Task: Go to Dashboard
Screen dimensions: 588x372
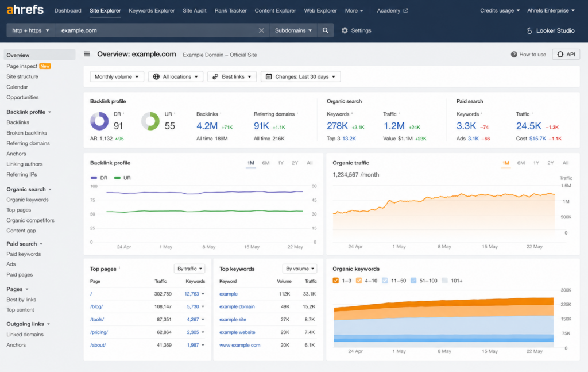Action: [x=68, y=10]
